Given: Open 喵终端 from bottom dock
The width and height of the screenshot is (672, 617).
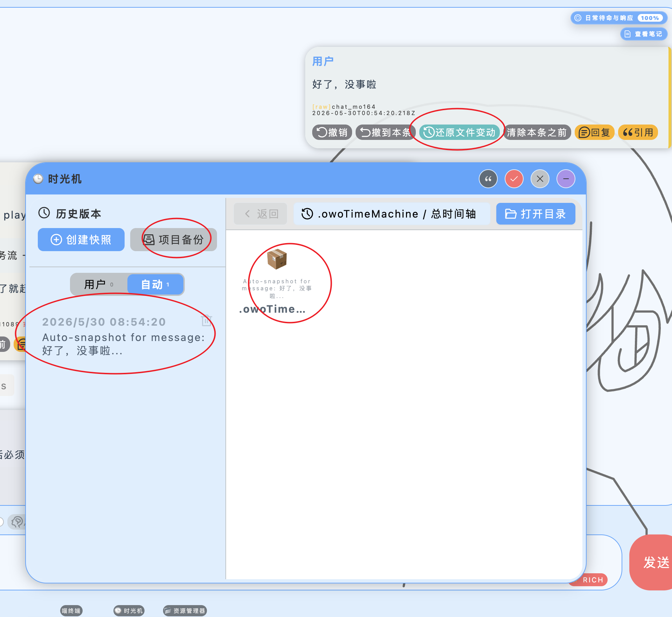Looking at the screenshot, I should pyautogui.click(x=71, y=610).
